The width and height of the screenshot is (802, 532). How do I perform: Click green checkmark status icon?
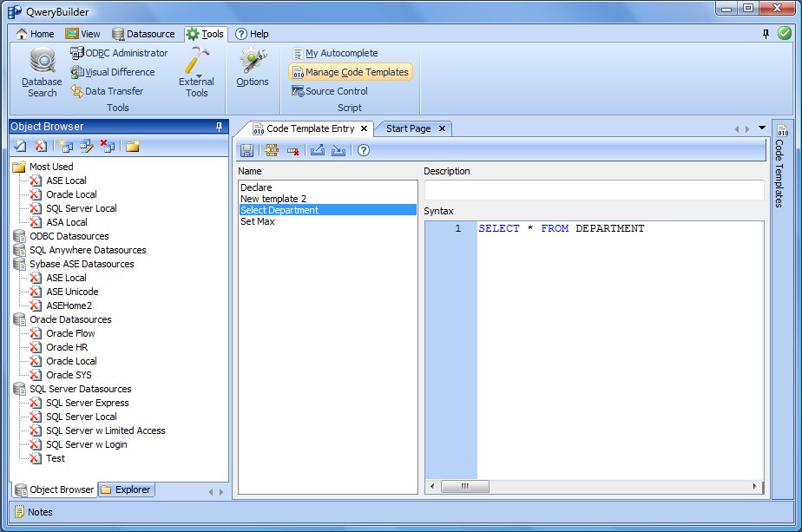pyautogui.click(x=784, y=33)
